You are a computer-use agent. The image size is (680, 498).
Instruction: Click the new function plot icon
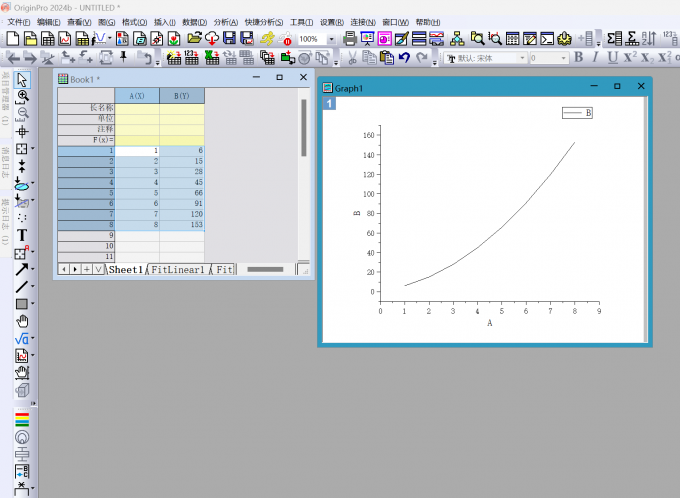99,39
